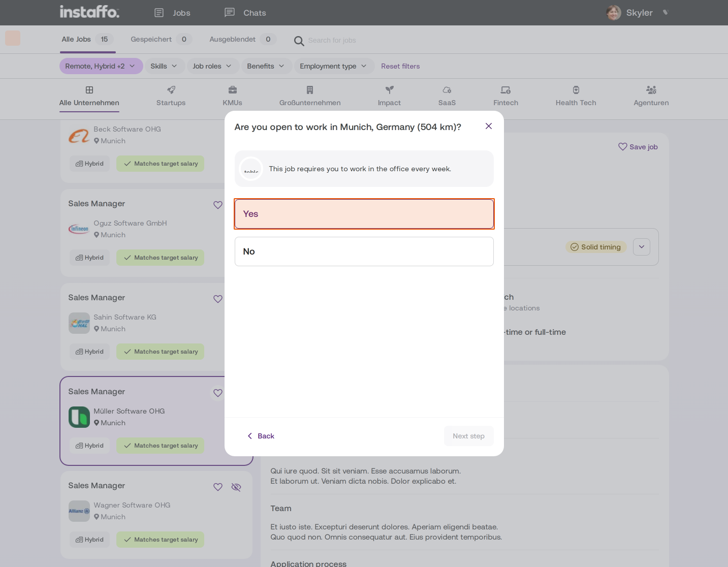Open the Chats page in top bar
This screenshot has height=567, width=728.
[x=245, y=13]
